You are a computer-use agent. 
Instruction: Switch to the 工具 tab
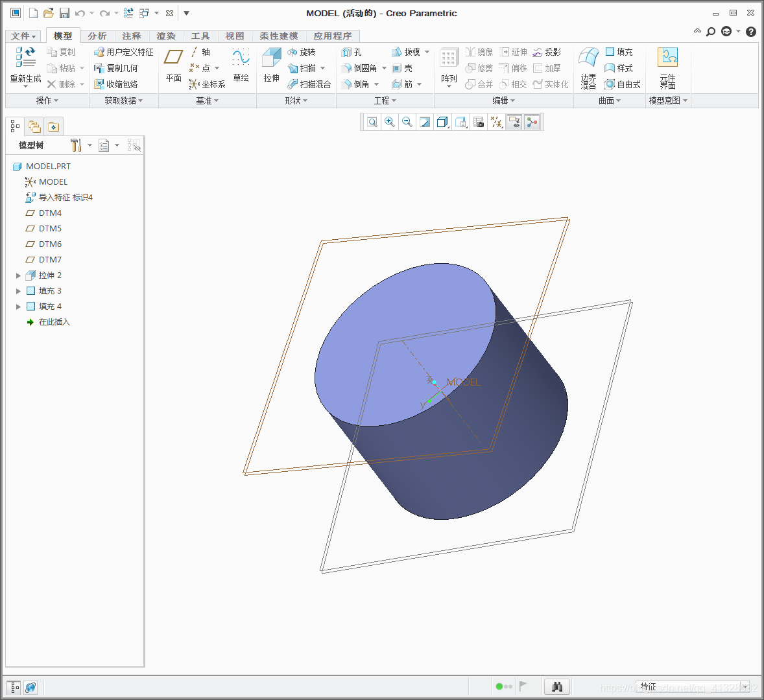pyautogui.click(x=200, y=36)
